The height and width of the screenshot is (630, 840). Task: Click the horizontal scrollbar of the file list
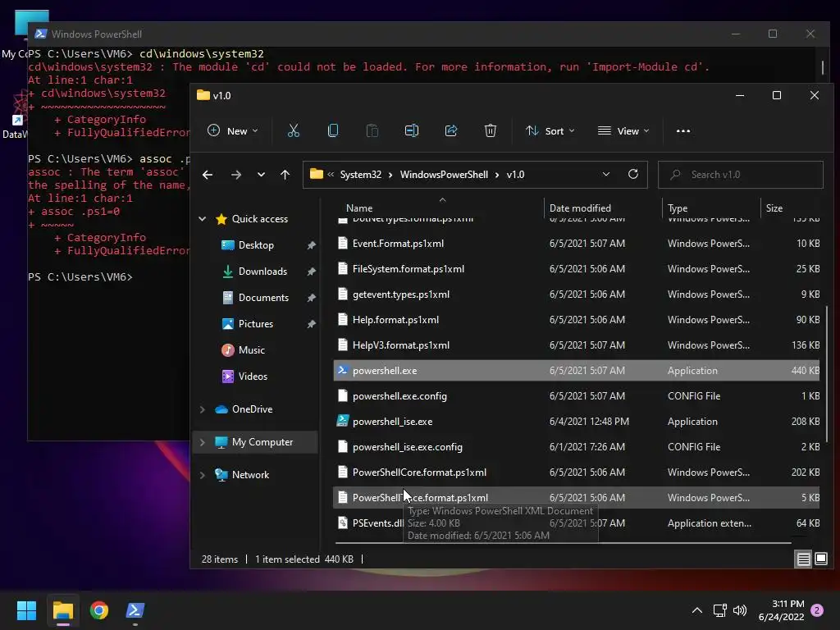coord(564,543)
